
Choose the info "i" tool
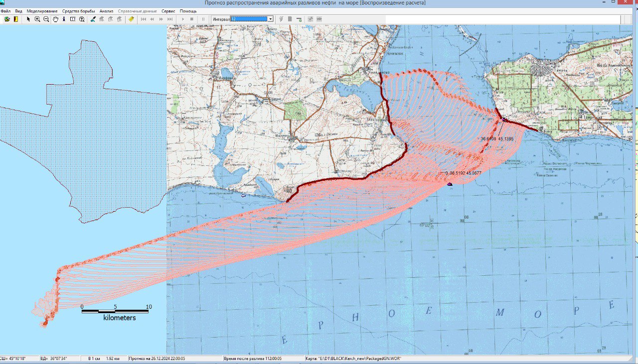[x=64, y=19]
